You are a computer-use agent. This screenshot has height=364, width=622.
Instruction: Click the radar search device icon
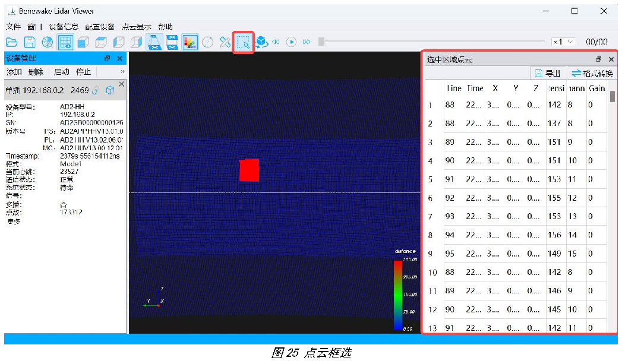click(x=48, y=42)
